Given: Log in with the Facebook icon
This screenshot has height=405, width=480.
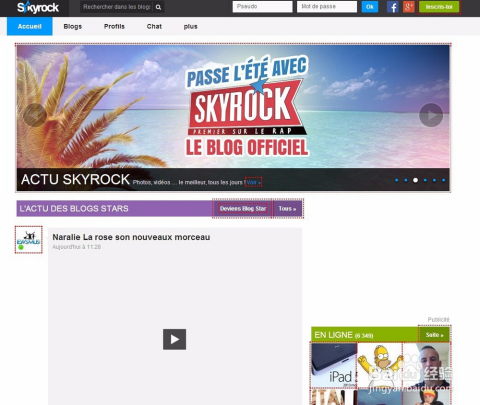Looking at the screenshot, I should (x=393, y=7).
